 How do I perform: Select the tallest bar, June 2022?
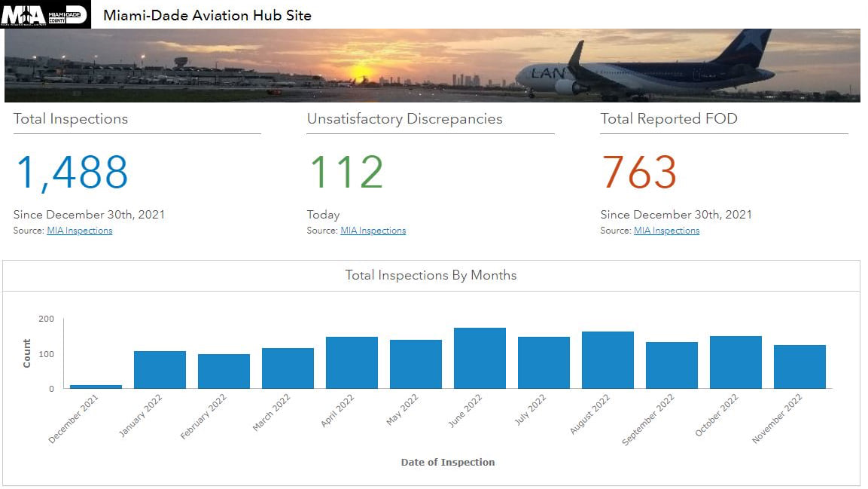pyautogui.click(x=480, y=358)
